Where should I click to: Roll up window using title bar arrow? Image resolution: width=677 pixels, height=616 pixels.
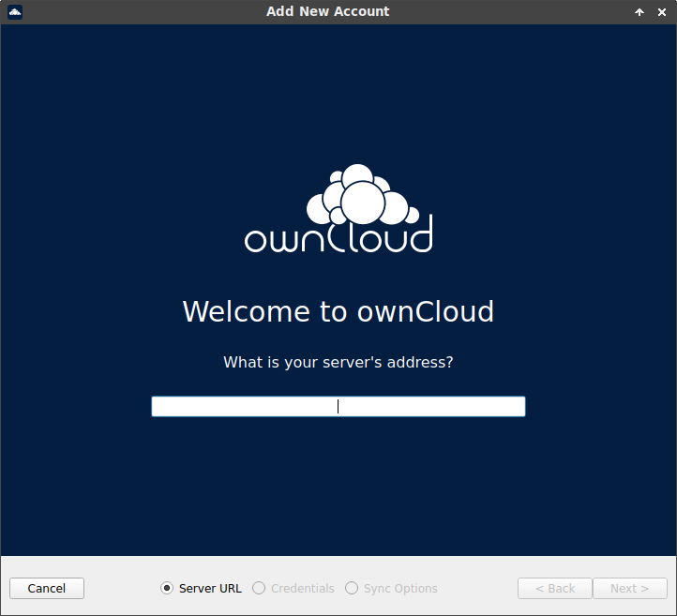pos(639,12)
